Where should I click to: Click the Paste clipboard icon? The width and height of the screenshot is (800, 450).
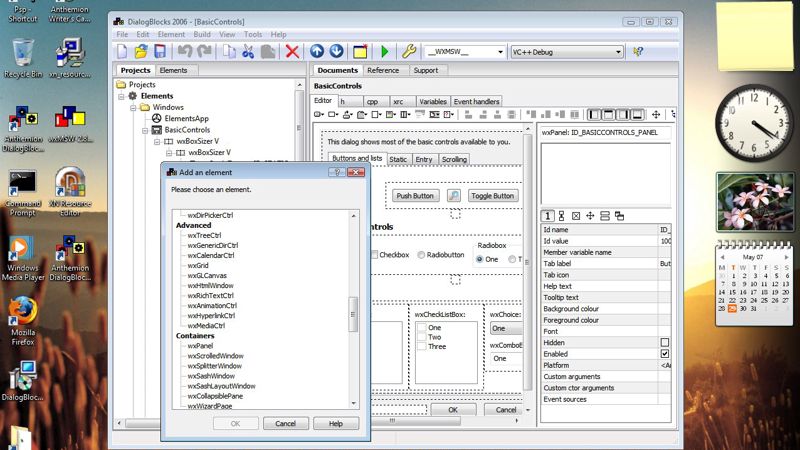click(x=268, y=52)
